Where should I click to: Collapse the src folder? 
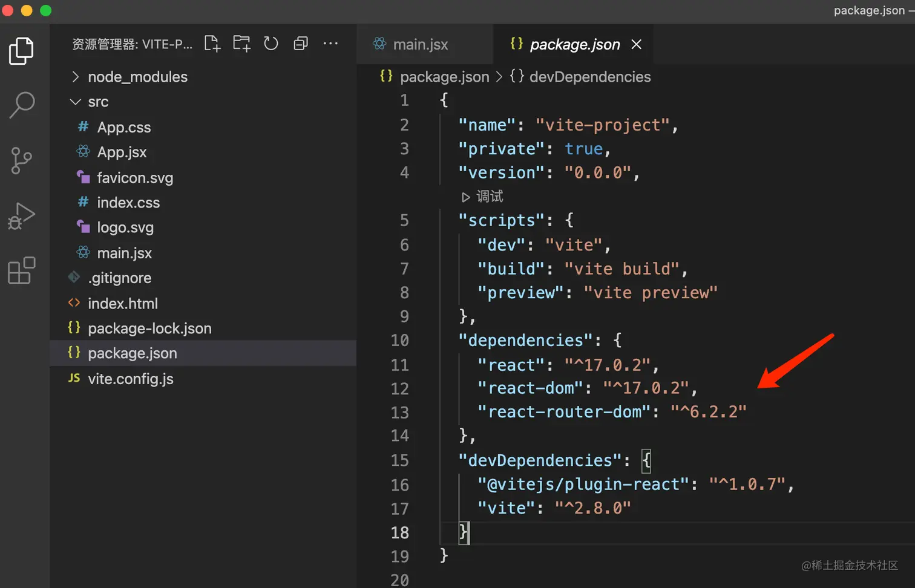(97, 102)
